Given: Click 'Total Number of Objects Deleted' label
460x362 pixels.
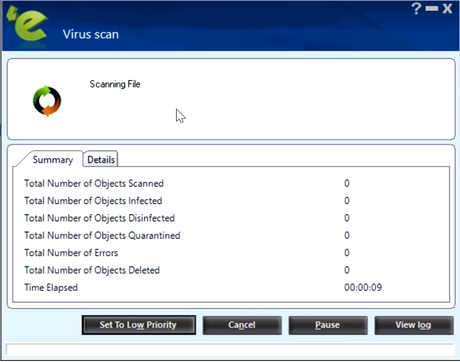Looking at the screenshot, I should (92, 270).
